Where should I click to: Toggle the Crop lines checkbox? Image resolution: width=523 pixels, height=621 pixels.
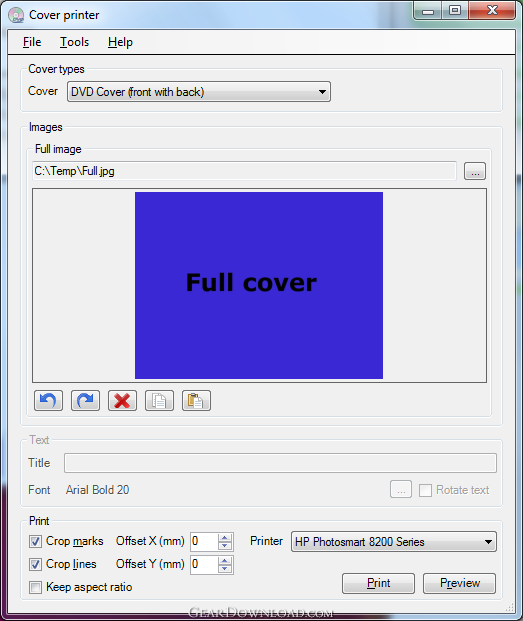(35, 564)
